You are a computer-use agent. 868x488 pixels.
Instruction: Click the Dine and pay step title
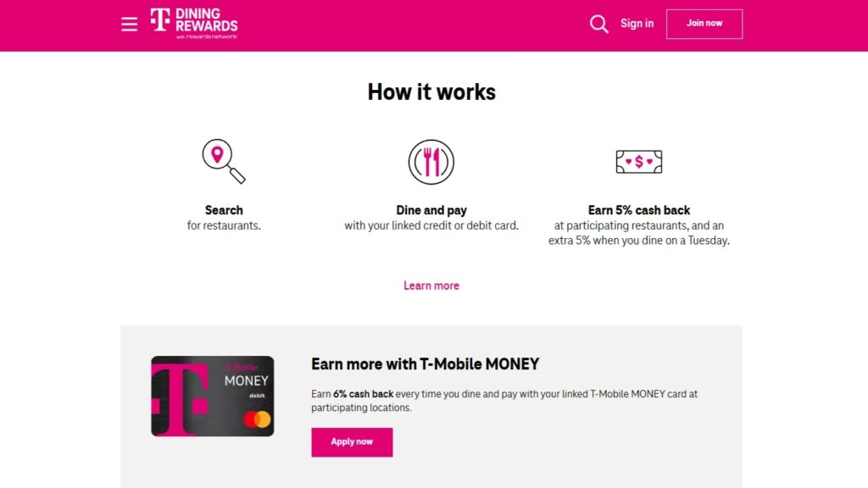[431, 210]
